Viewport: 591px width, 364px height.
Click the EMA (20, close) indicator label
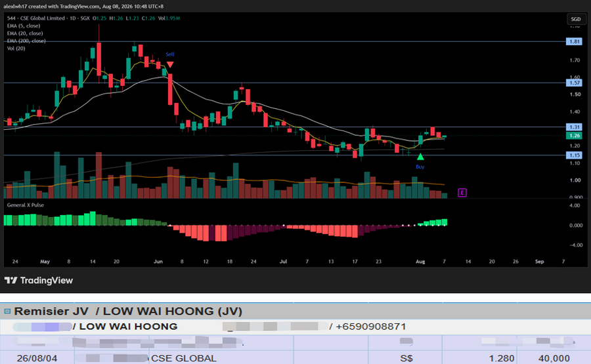click(x=25, y=33)
